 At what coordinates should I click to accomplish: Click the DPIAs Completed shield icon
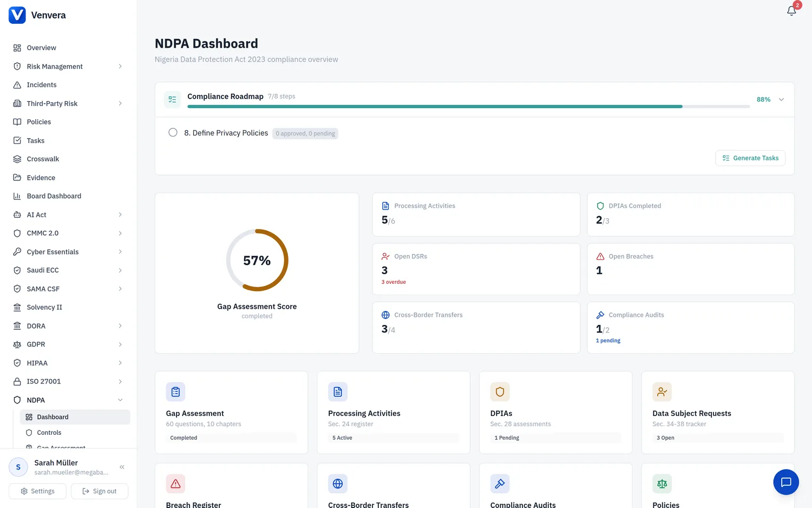click(600, 206)
